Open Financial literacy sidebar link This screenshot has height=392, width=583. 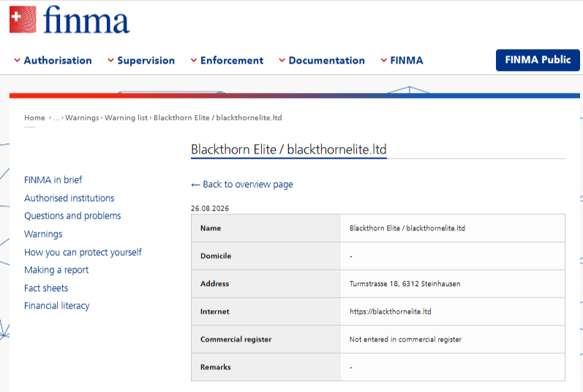[56, 306]
